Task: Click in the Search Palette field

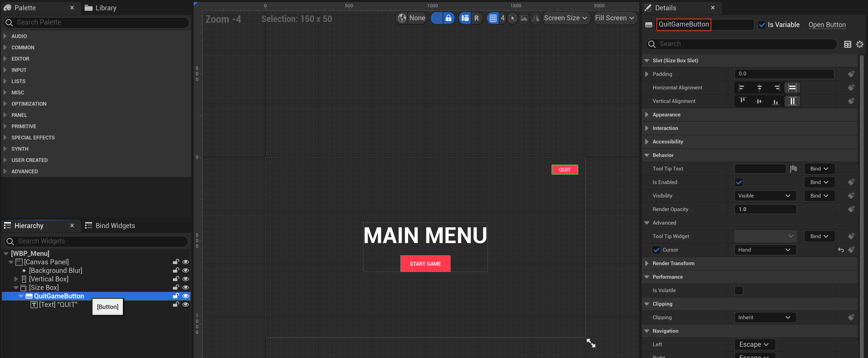Action: (96, 23)
